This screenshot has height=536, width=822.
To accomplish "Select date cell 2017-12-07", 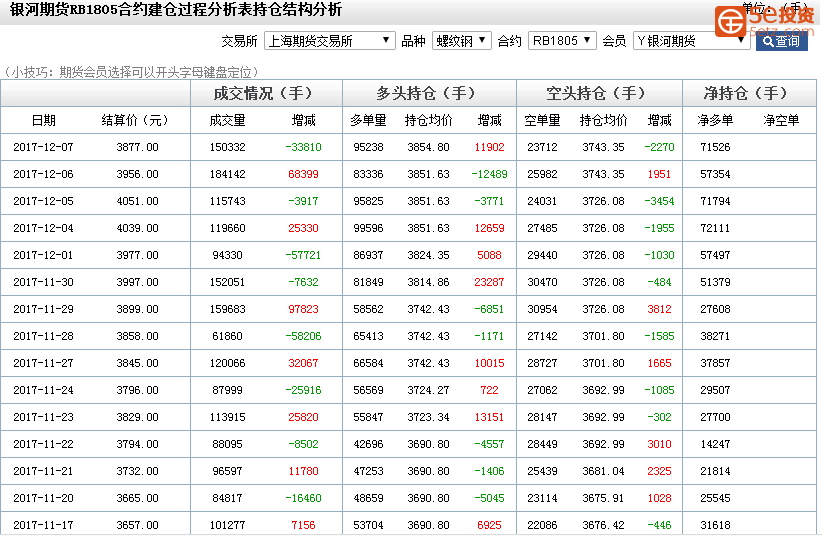I will pos(44,147).
